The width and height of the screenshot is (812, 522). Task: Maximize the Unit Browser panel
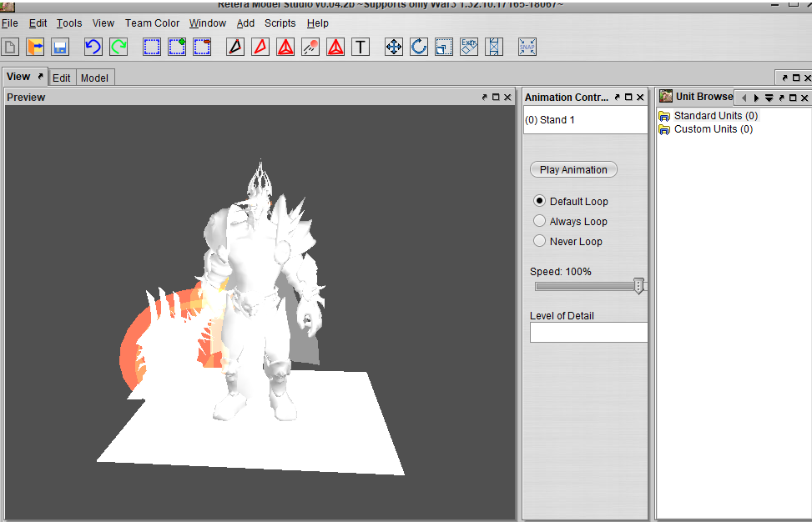point(792,98)
